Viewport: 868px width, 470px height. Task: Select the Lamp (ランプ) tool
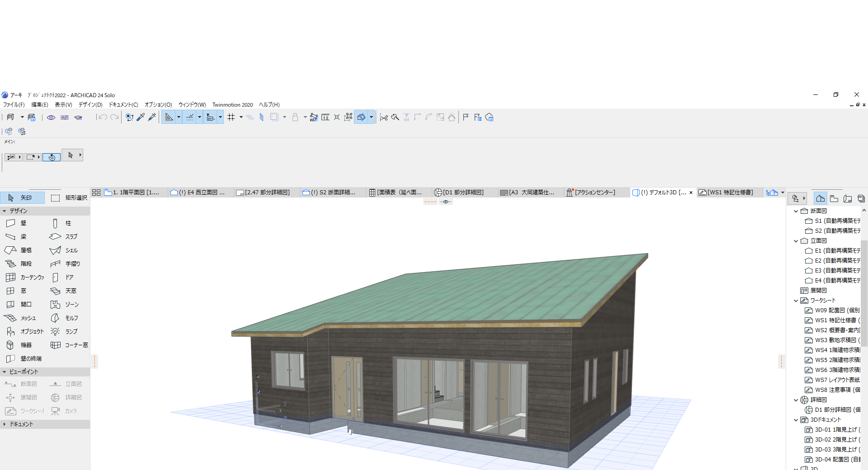point(63,332)
